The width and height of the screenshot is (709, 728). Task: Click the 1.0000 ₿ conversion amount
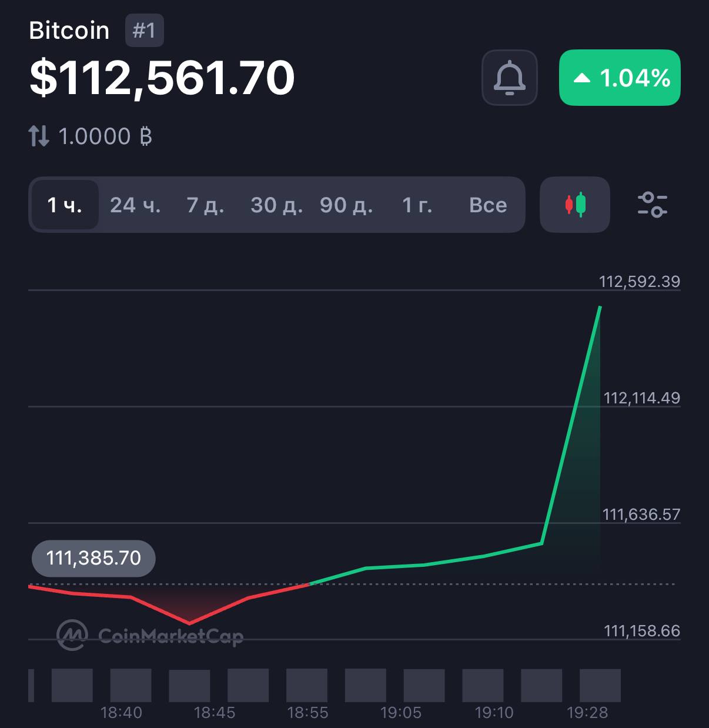105,136
